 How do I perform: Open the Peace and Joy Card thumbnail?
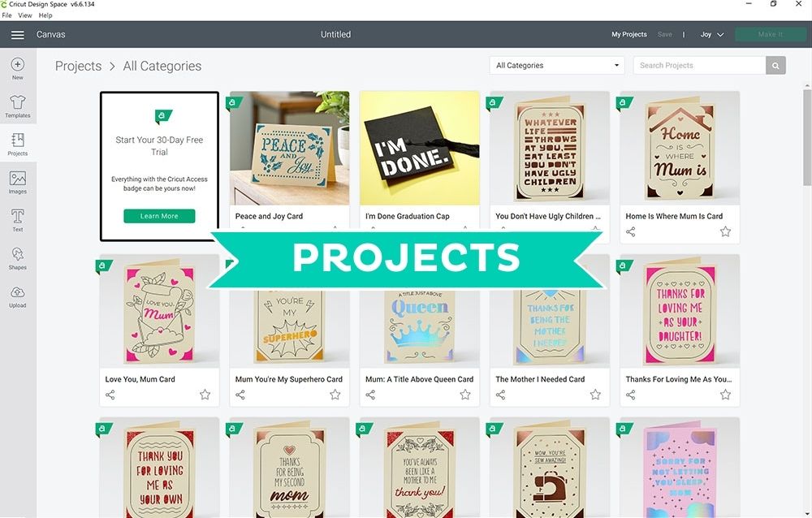290,148
